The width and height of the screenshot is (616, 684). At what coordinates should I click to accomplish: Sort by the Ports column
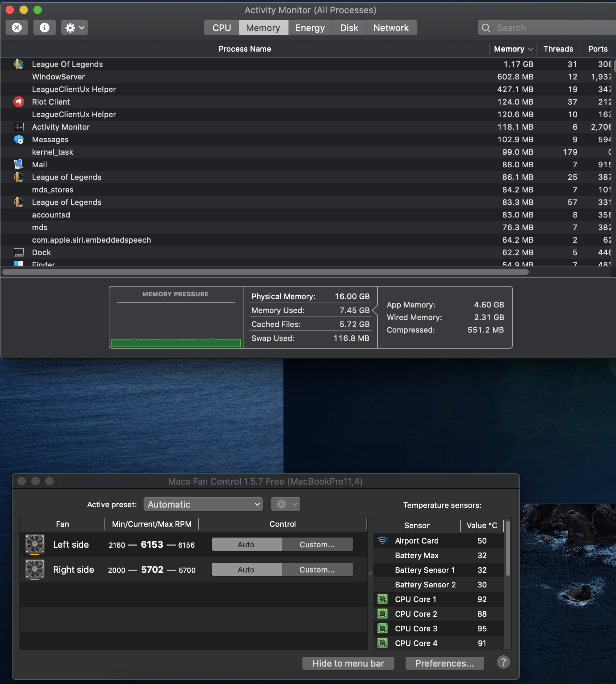598,49
